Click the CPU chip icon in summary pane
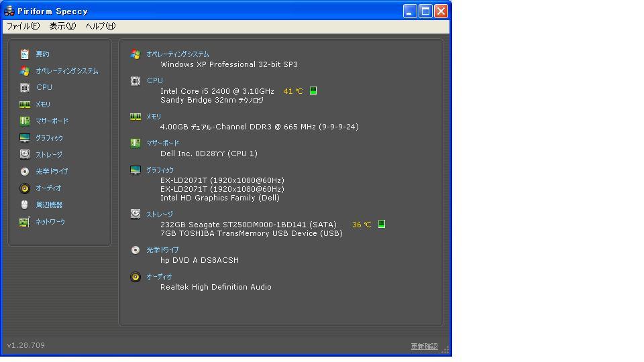The height and width of the screenshot is (362, 644). pyautogui.click(x=135, y=81)
